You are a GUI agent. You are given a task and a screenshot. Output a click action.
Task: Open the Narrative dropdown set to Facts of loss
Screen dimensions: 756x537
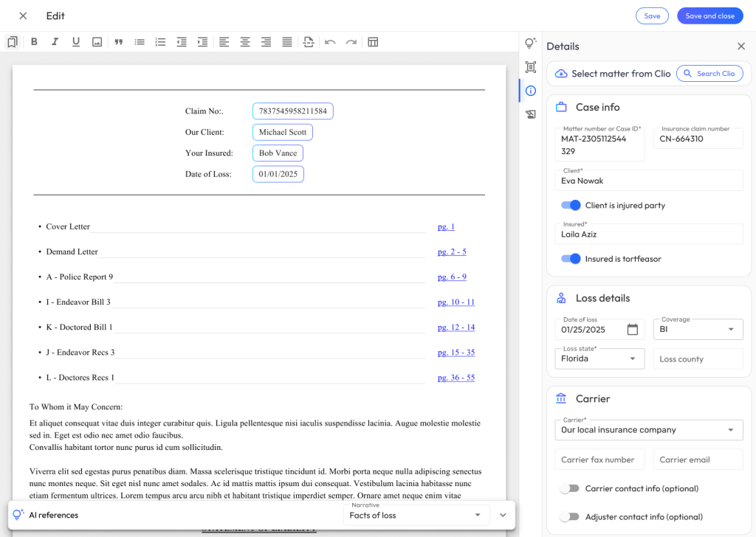coord(416,515)
